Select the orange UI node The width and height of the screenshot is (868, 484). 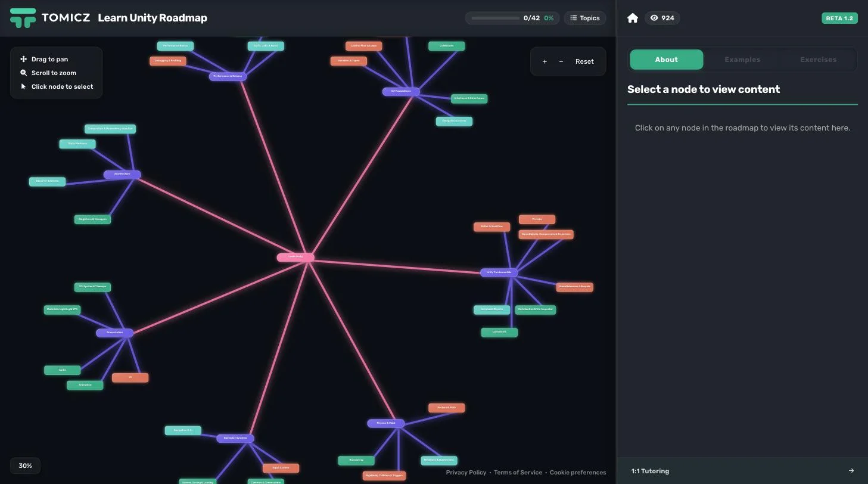pos(130,377)
